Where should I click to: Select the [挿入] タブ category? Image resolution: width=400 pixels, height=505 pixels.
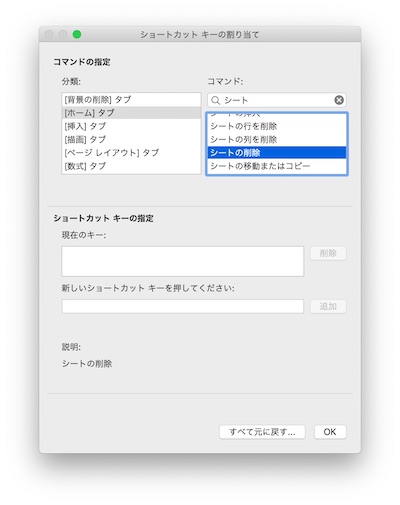tap(131, 126)
